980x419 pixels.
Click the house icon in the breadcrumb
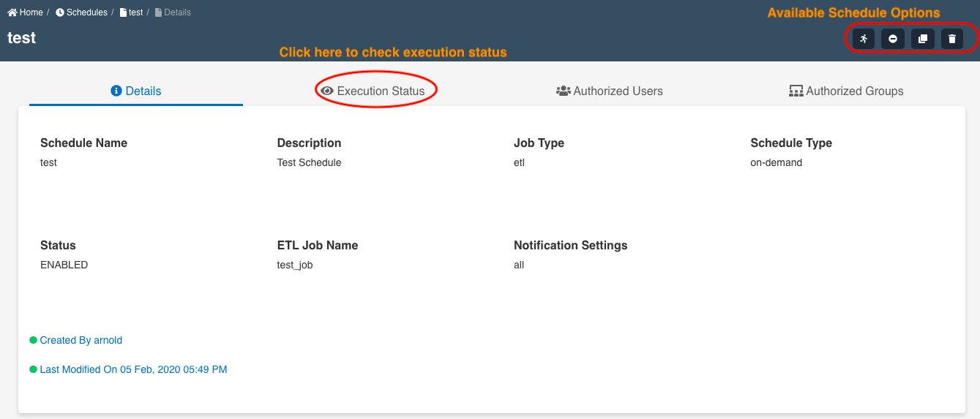point(12,12)
